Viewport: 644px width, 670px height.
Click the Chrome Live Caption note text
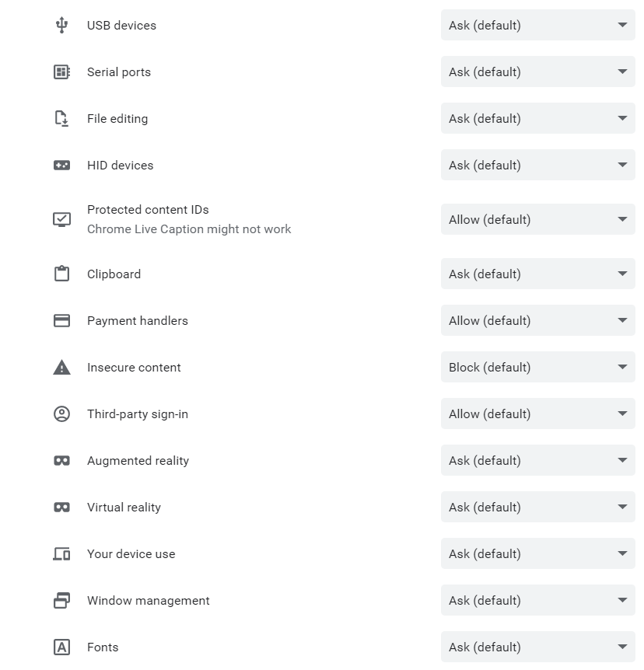point(189,229)
